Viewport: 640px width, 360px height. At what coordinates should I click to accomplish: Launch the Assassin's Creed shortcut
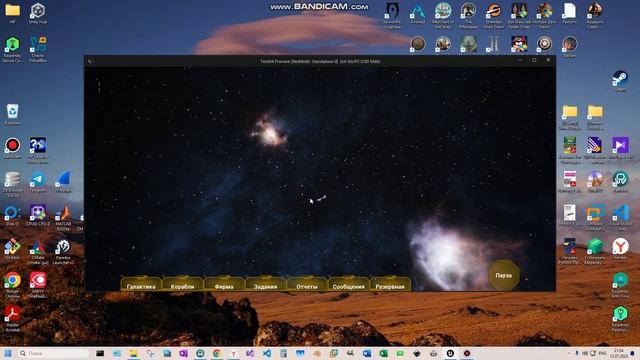[x=595, y=15]
